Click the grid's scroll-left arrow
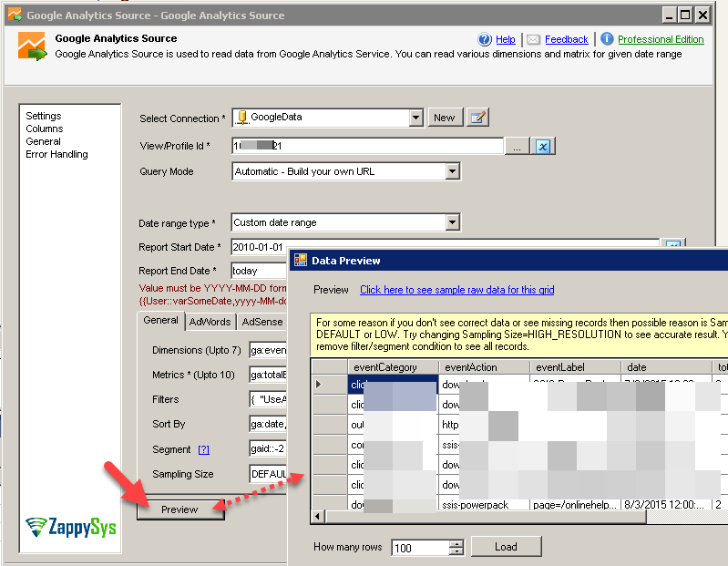The image size is (728, 566). 318,516
